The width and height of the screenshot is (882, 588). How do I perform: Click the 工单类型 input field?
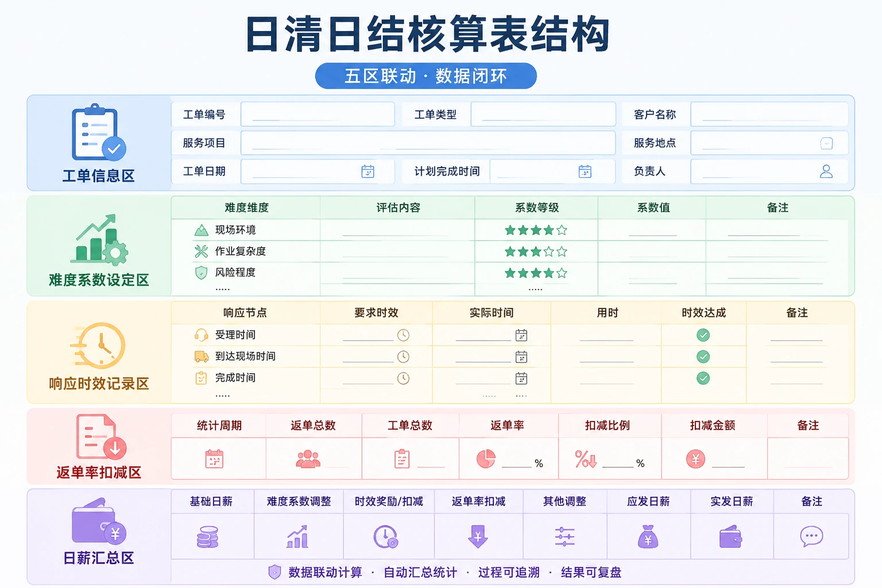click(543, 114)
